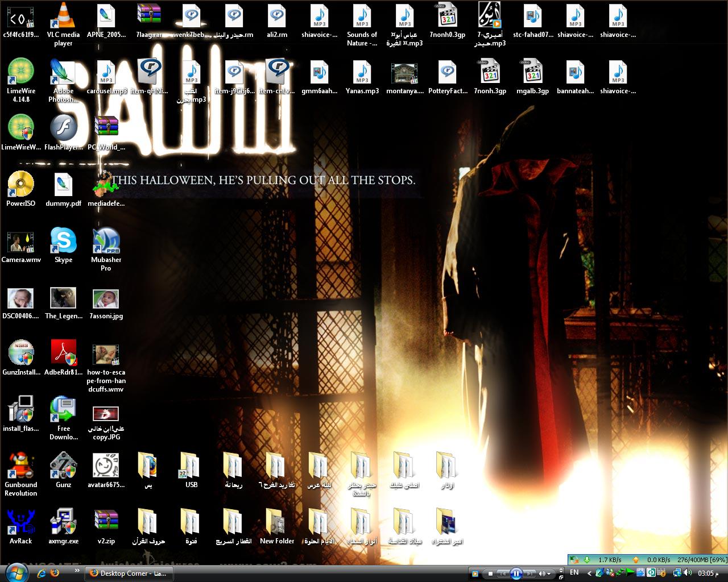The height and width of the screenshot is (582, 728).
Task: Select the PowerISO desktop icon
Action: pyautogui.click(x=21, y=189)
